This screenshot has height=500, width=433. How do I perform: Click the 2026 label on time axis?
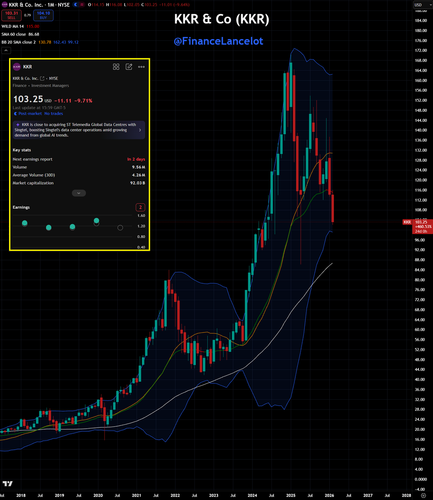click(x=329, y=495)
